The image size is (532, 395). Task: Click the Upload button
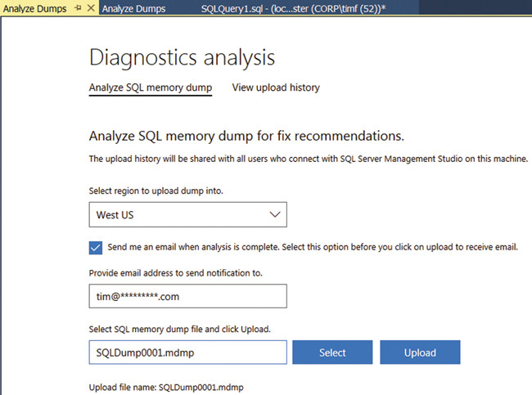(x=420, y=352)
